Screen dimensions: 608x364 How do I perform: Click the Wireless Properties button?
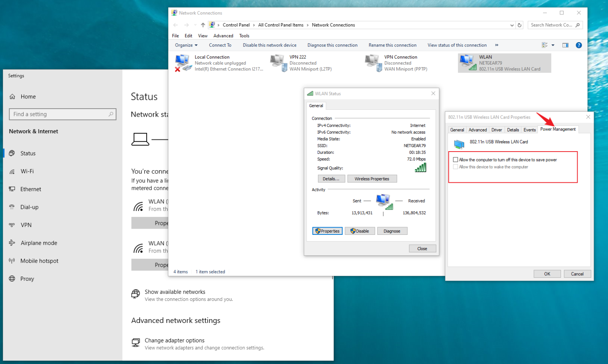[372, 179]
